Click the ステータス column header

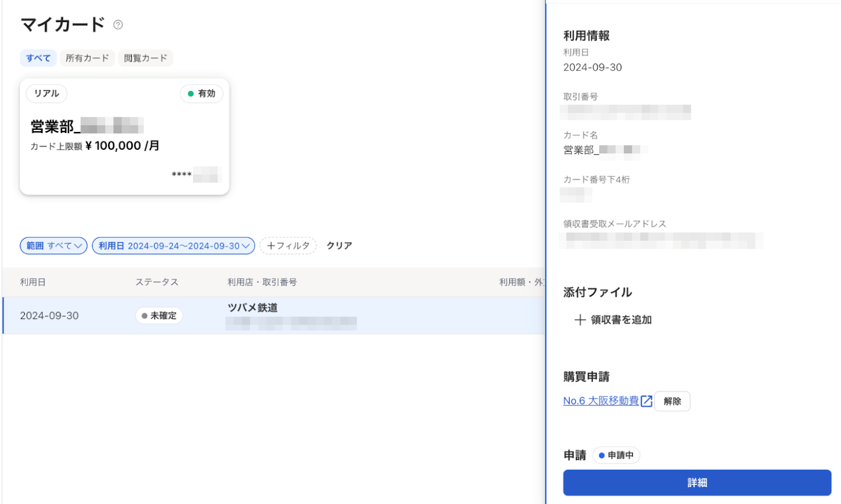click(157, 282)
